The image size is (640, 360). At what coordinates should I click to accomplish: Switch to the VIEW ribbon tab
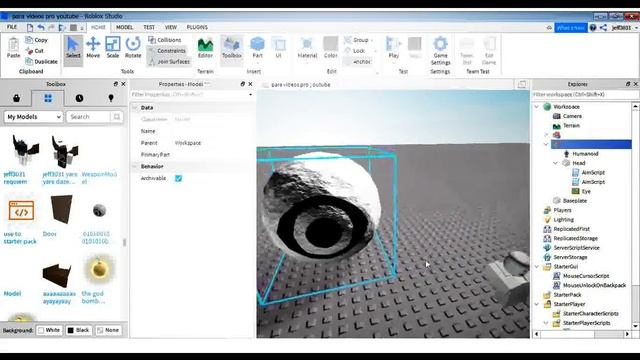coord(171,27)
